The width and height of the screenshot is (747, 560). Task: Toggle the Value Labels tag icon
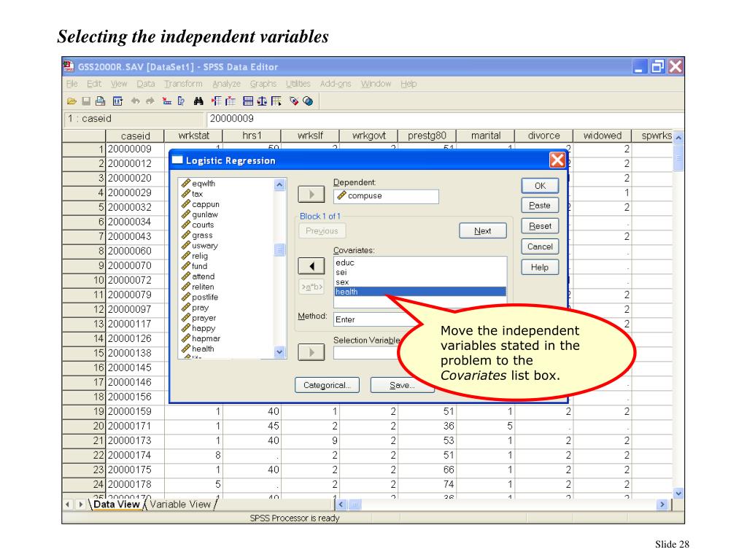(294, 101)
